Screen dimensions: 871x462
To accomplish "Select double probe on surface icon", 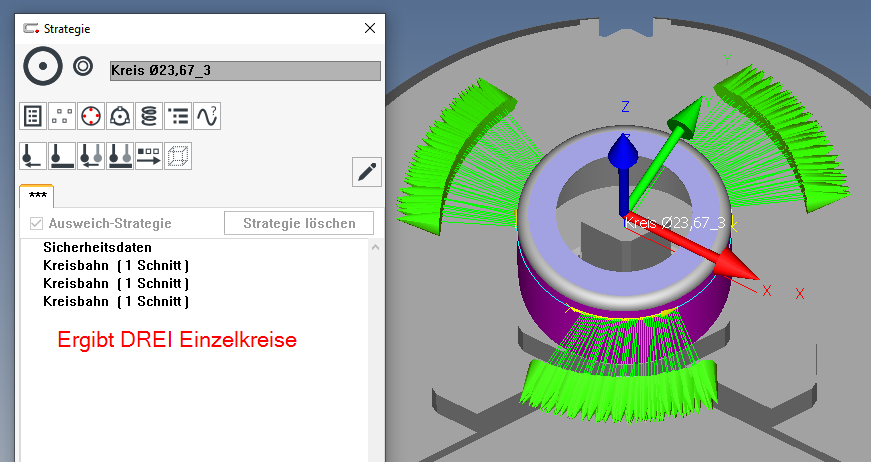I will (x=120, y=156).
